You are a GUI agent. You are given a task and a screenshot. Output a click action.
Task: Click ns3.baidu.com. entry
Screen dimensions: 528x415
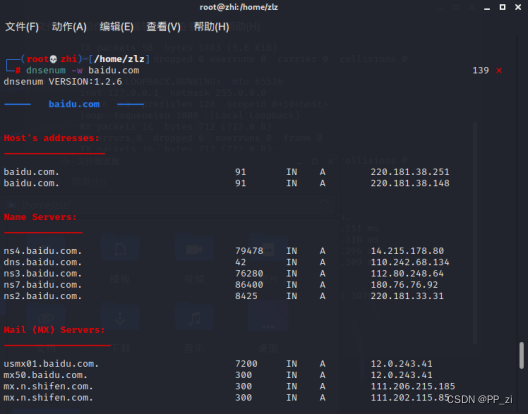pos(43,274)
